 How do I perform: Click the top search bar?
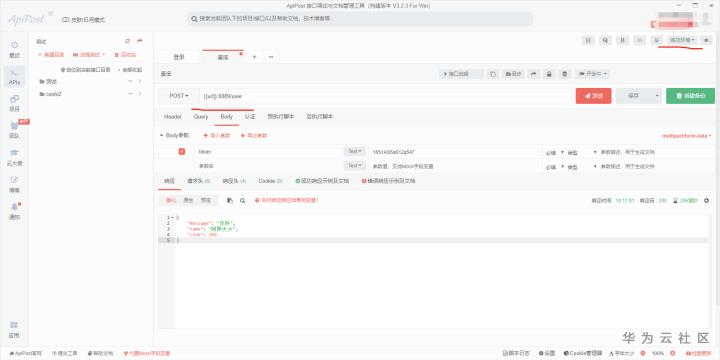(x=360, y=19)
